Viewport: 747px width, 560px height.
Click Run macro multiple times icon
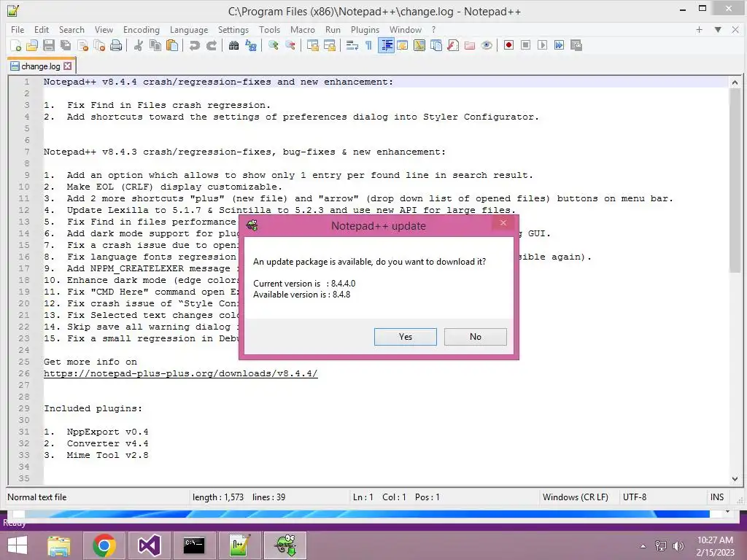(x=560, y=46)
